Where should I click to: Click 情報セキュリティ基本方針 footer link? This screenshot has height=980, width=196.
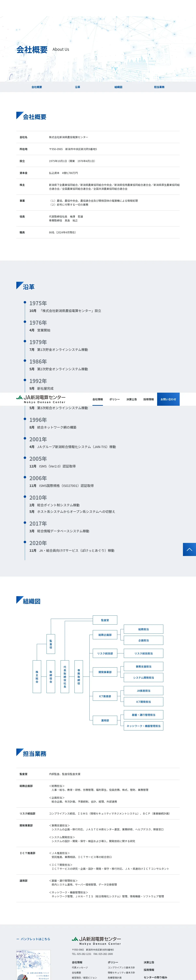point(121,972)
